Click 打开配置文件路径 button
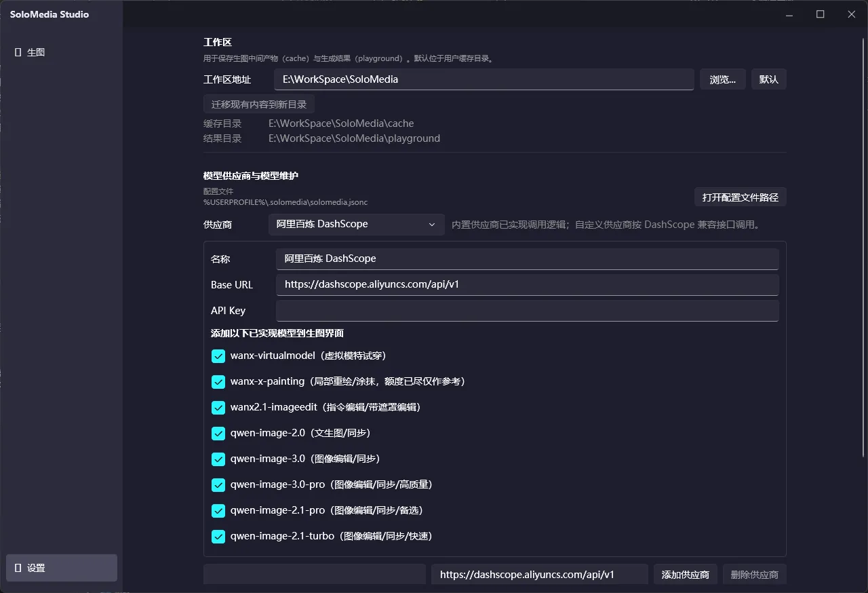 (x=741, y=197)
